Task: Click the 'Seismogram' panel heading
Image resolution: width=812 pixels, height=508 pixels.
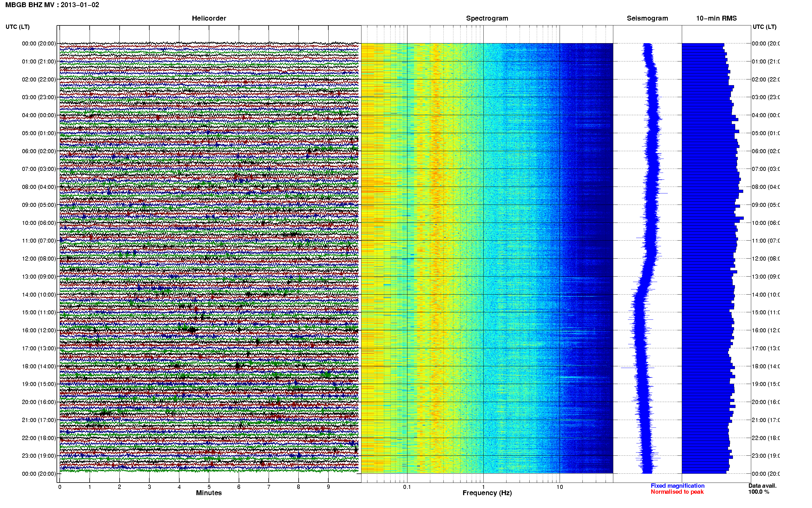Action: tap(647, 19)
